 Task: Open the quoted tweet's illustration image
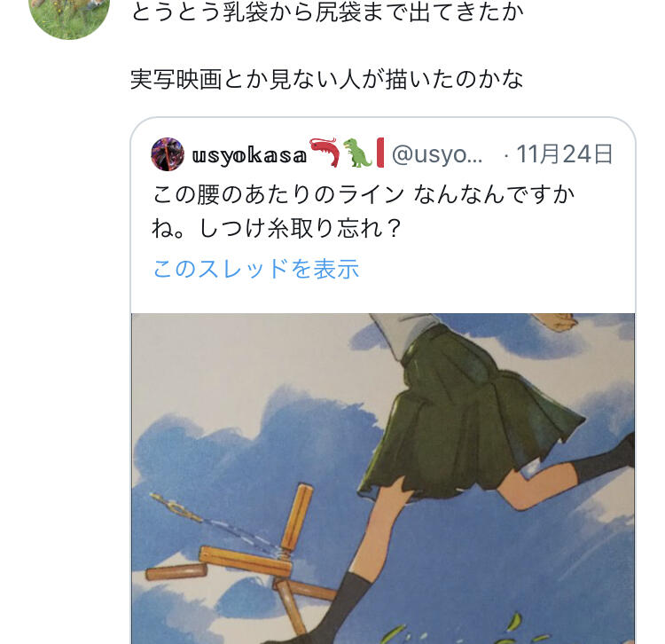click(383, 478)
